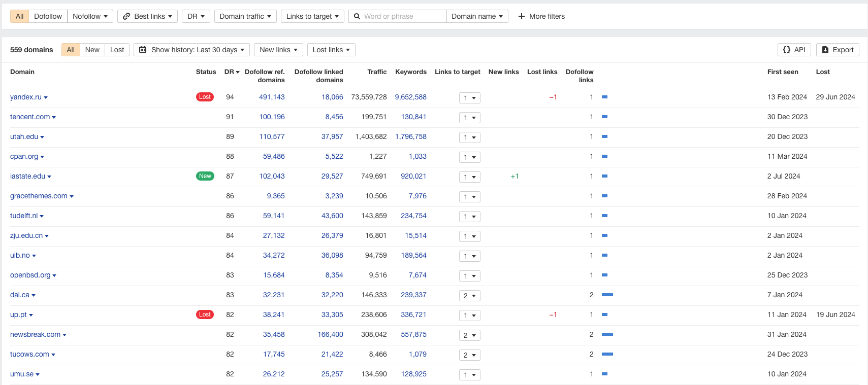Sort by Traffic column header
Viewport: 868px width, 385px height.
tap(377, 72)
